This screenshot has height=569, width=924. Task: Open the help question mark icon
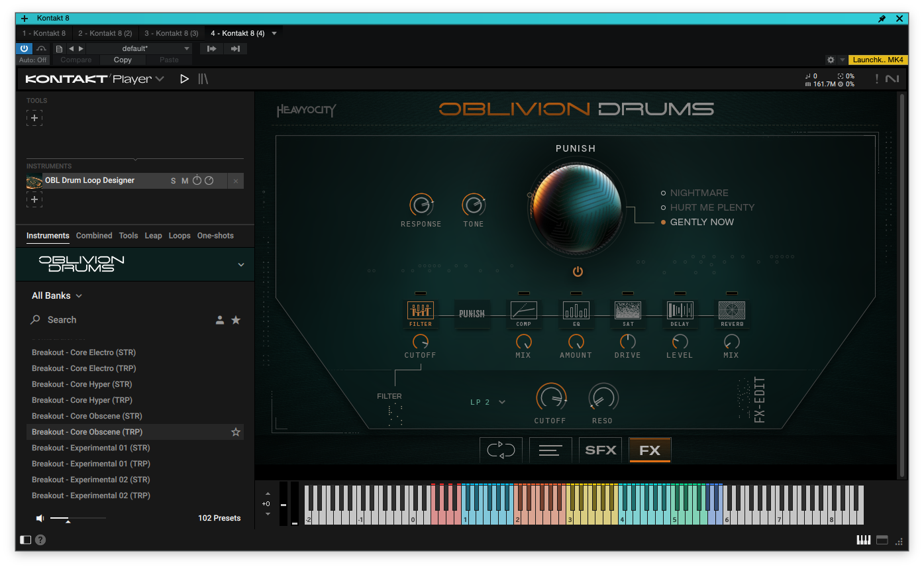click(x=40, y=540)
